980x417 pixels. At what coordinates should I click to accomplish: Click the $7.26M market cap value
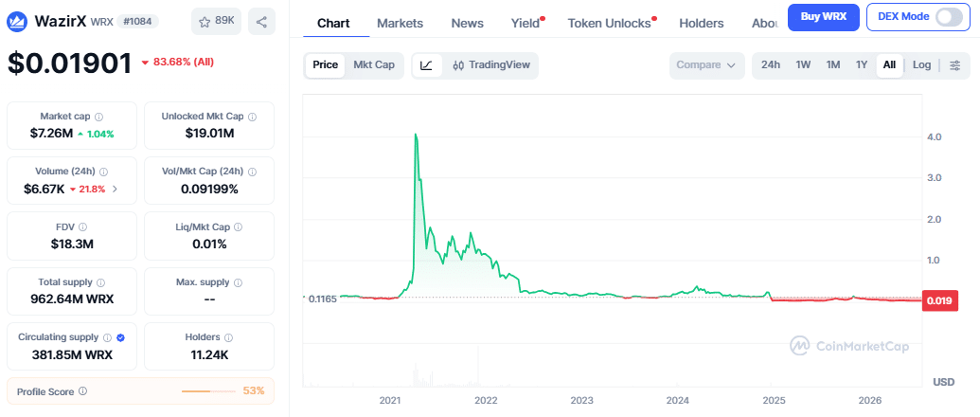pos(52,134)
